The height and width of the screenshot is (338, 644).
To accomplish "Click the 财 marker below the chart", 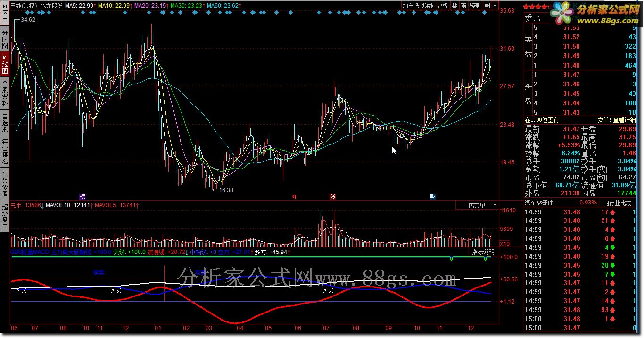I will coord(433,196).
